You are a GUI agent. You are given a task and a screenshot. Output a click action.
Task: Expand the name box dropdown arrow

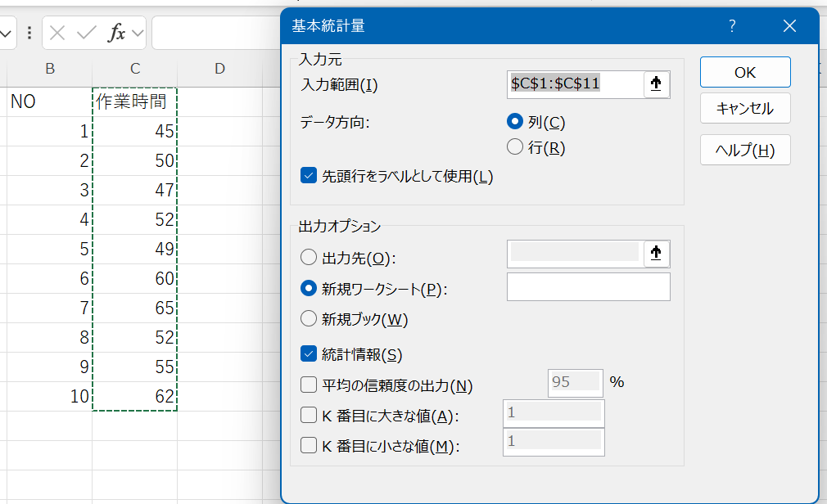click(7, 33)
